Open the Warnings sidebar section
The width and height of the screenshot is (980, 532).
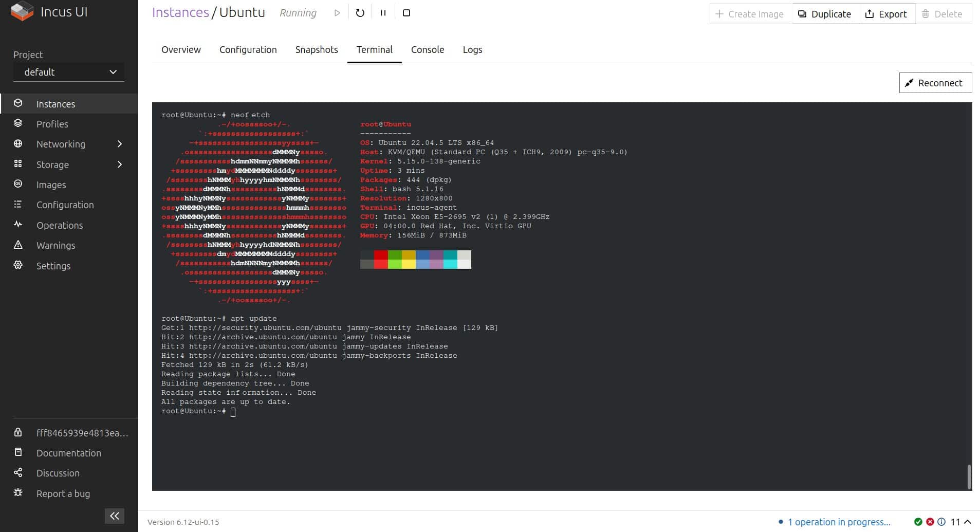pyautogui.click(x=56, y=245)
